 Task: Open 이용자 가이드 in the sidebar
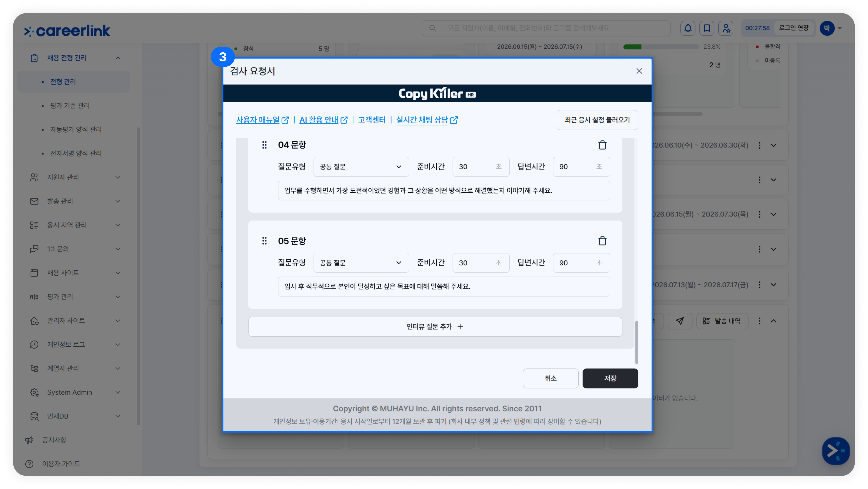coord(61,464)
